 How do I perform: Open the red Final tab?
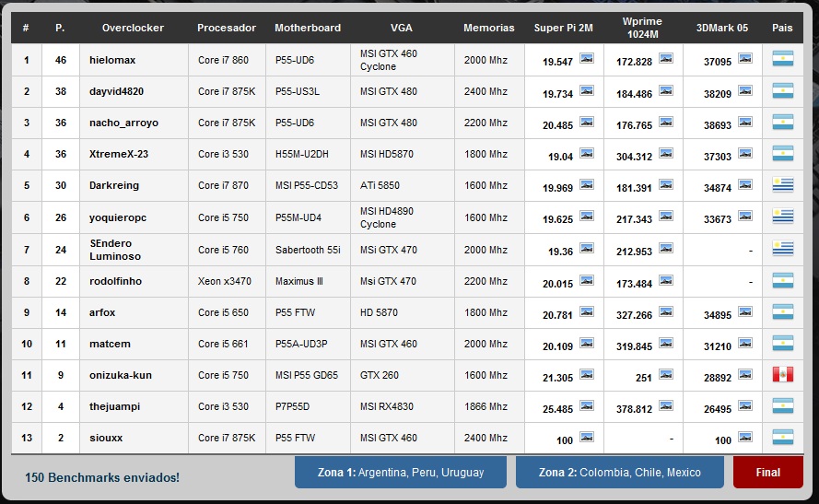click(x=767, y=472)
